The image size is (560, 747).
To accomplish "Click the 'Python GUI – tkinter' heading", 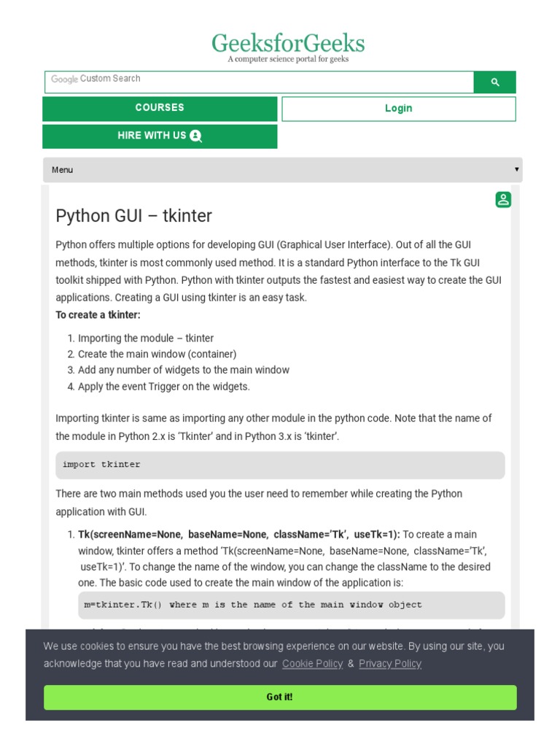I will [134, 217].
